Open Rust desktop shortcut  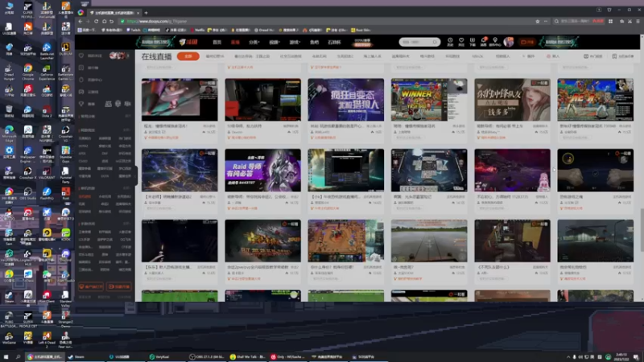click(x=65, y=193)
